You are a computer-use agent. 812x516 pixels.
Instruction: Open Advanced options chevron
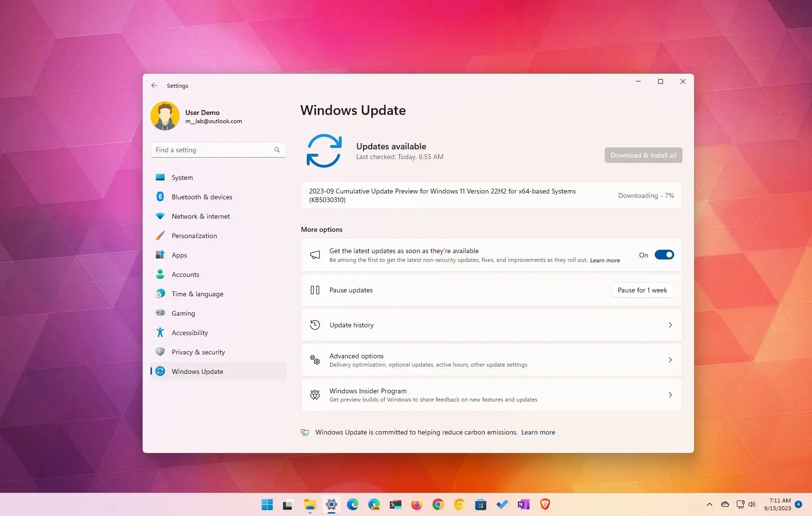click(670, 360)
